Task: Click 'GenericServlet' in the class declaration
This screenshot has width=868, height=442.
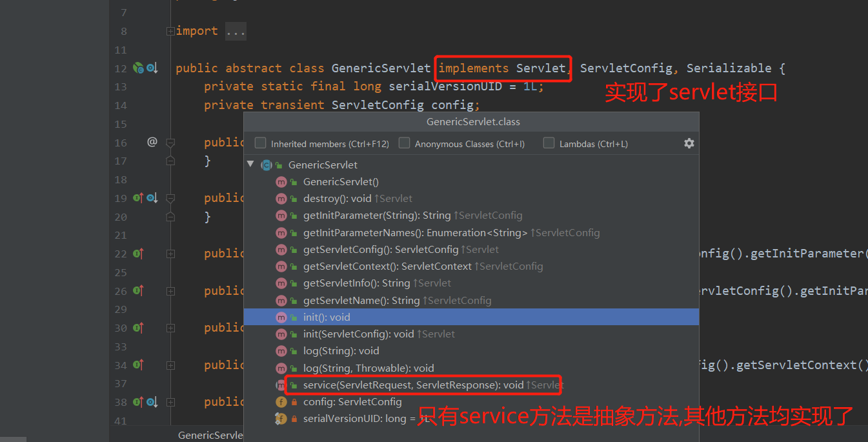Action: point(381,68)
